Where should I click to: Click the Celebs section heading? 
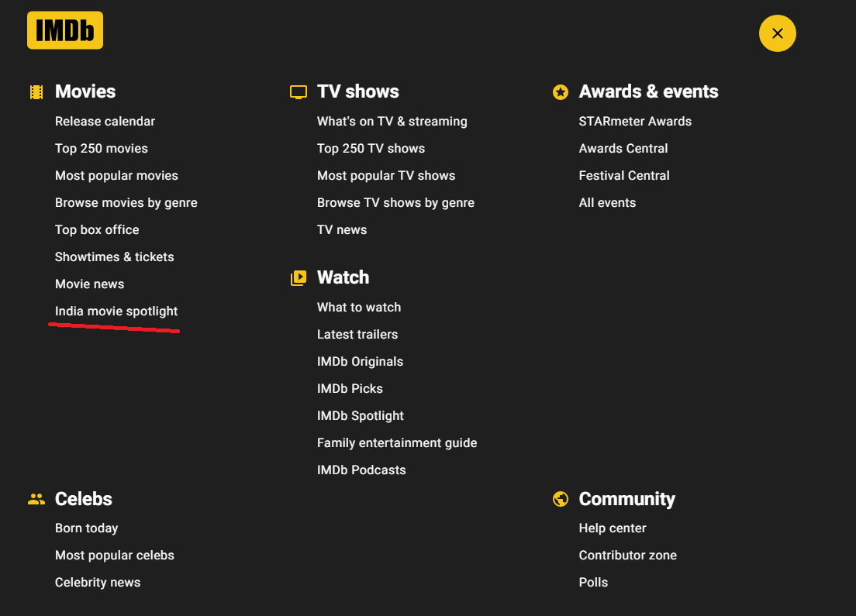84,499
